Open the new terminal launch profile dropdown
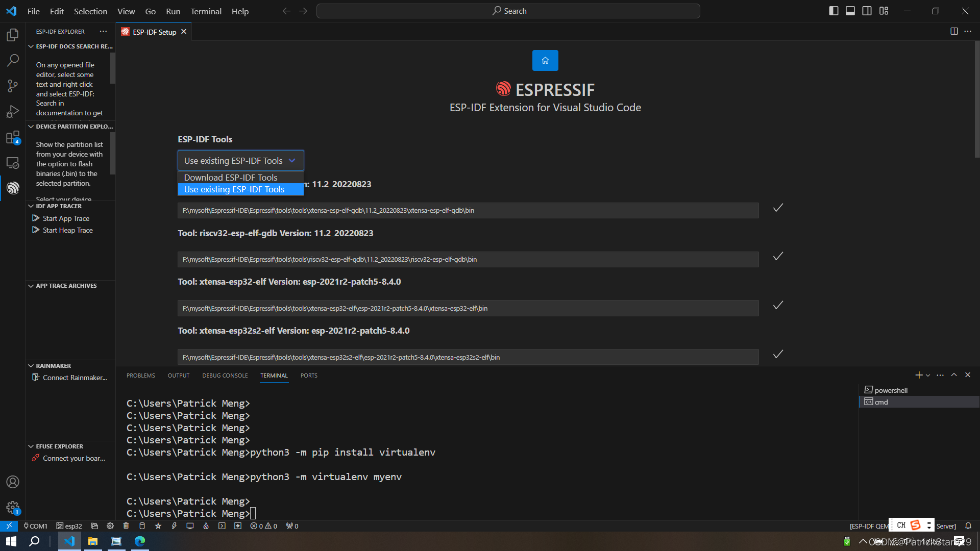This screenshot has width=980, height=551. coord(928,375)
